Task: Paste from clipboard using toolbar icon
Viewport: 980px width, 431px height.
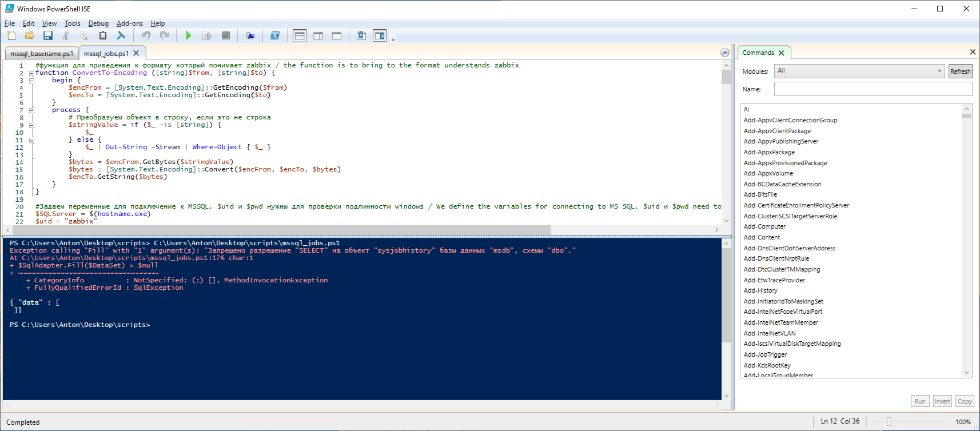Action: click(x=103, y=35)
